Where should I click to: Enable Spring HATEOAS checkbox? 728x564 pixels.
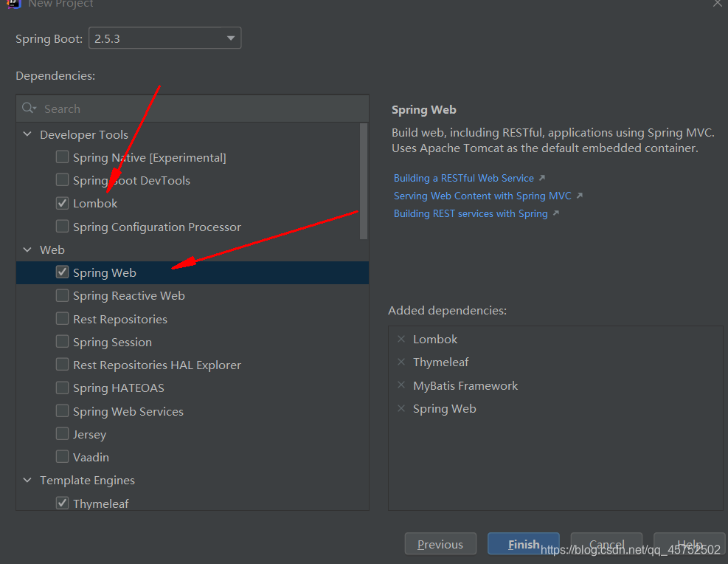coord(62,388)
